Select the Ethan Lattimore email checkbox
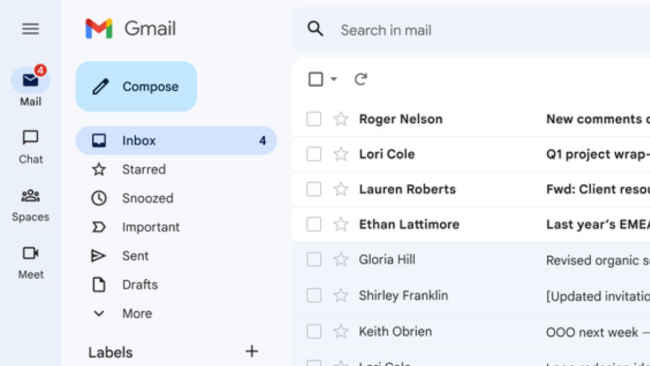The height and width of the screenshot is (366, 650). [x=314, y=224]
